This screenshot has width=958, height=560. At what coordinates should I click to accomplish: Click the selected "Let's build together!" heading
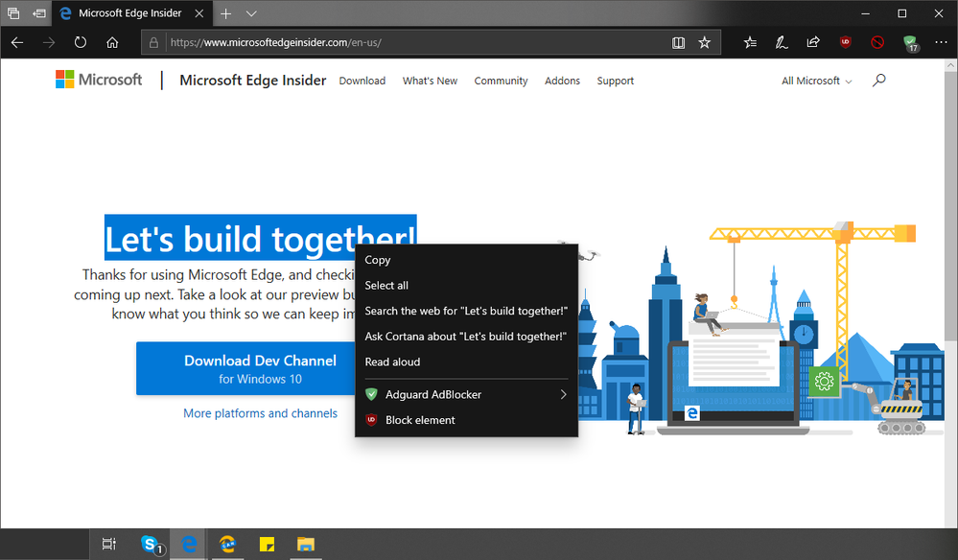(x=260, y=238)
